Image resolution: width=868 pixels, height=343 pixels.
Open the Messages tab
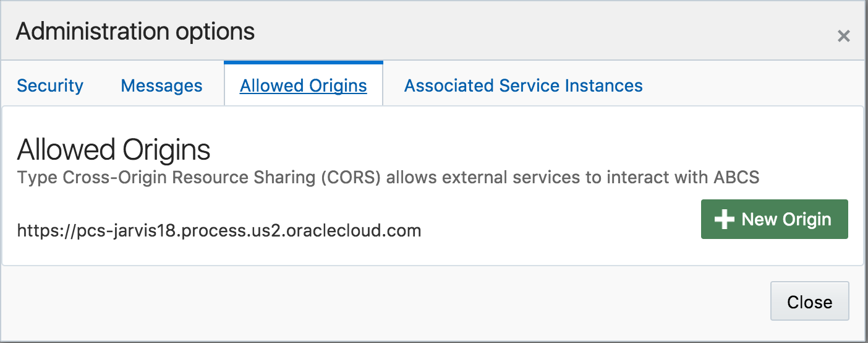pos(161,85)
